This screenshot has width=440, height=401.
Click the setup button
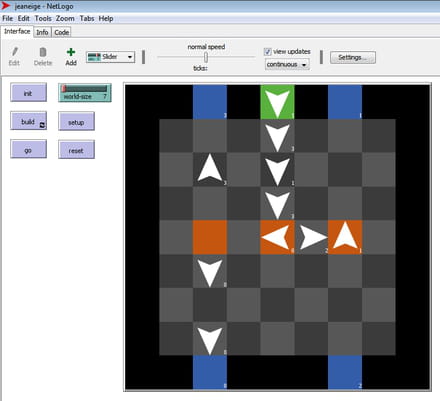[x=76, y=121]
